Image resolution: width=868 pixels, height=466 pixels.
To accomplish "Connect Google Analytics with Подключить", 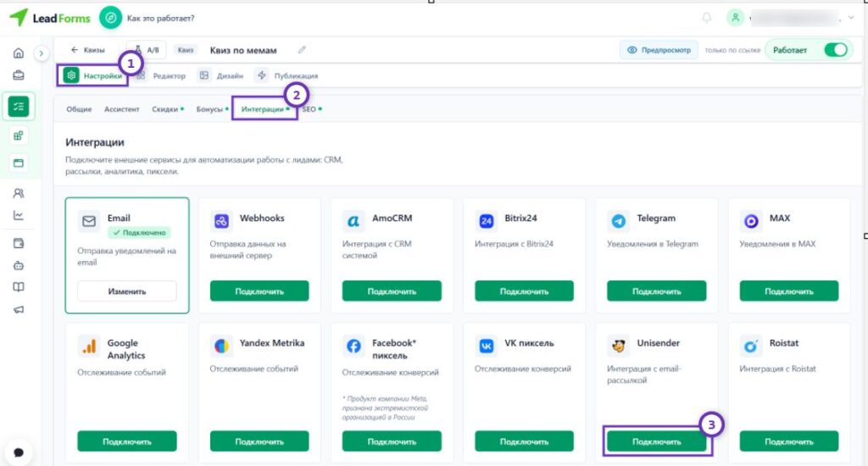I will click(127, 441).
